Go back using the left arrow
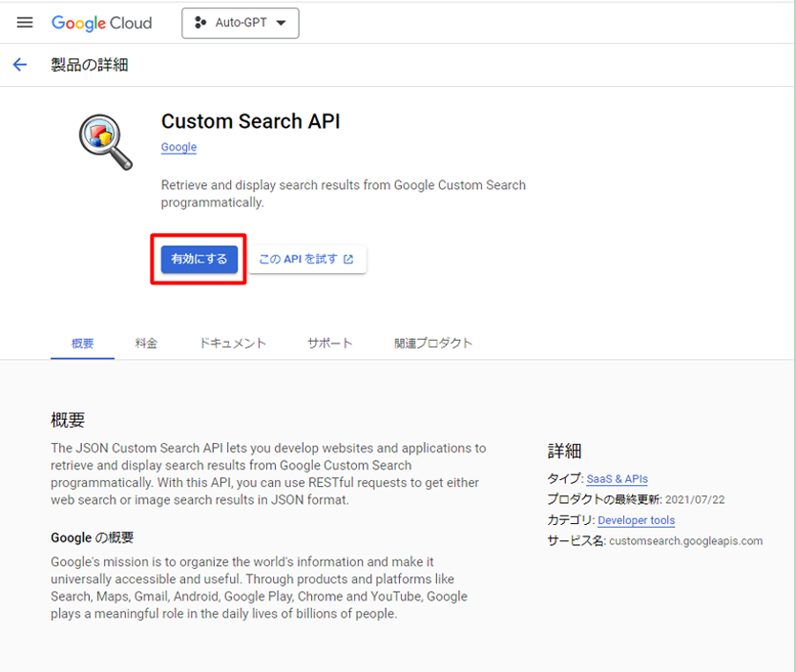Screen dimensions: 796x672 click(x=20, y=65)
